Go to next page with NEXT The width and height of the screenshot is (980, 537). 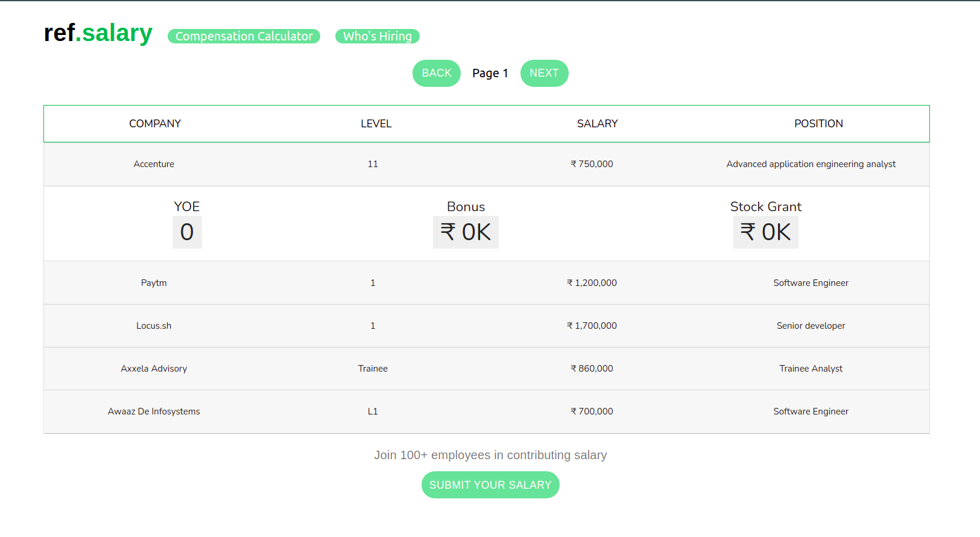(x=544, y=73)
